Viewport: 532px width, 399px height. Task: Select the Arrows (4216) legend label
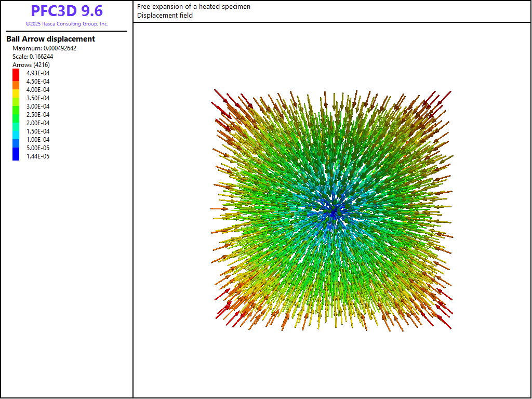pyautogui.click(x=31, y=65)
